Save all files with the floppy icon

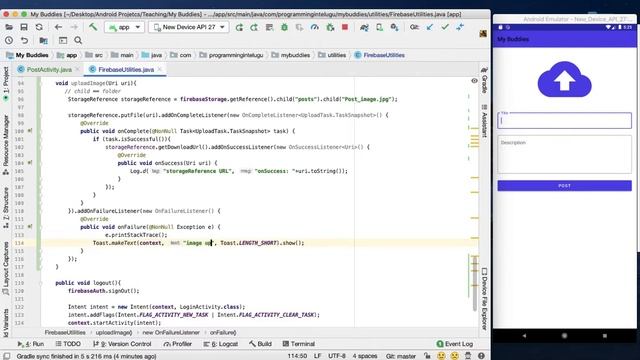24,27
